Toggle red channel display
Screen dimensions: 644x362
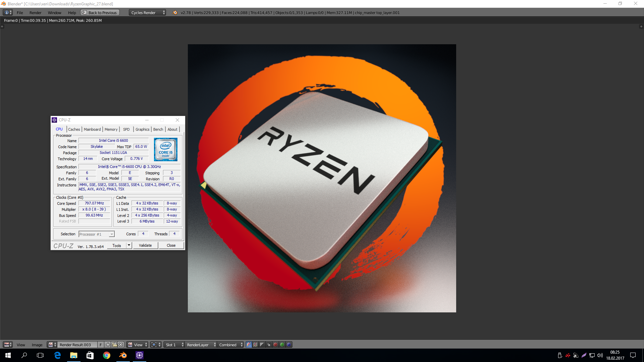pyautogui.click(x=275, y=345)
